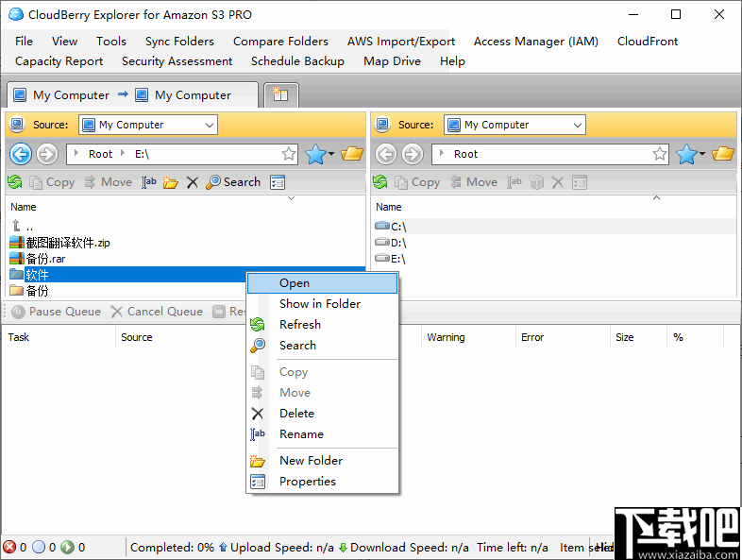Click the right pane Rename icon
742x560 pixels.
click(x=514, y=182)
